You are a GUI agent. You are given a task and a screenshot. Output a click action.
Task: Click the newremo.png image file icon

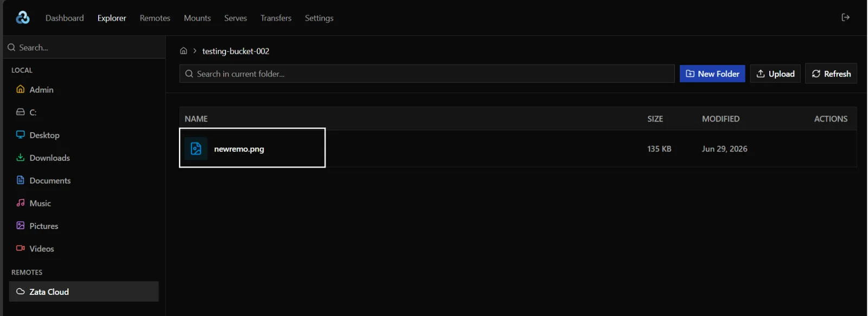coord(196,149)
